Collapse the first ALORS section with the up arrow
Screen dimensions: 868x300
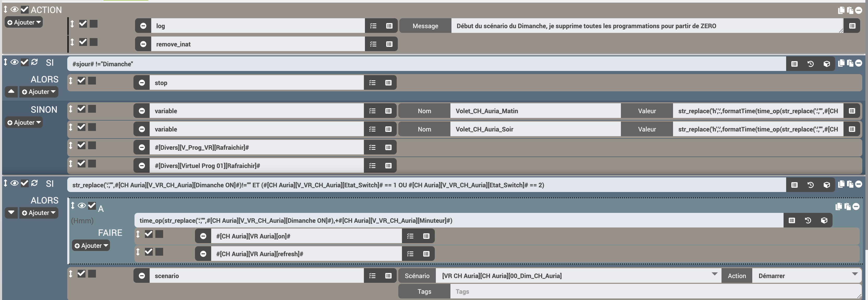point(11,92)
